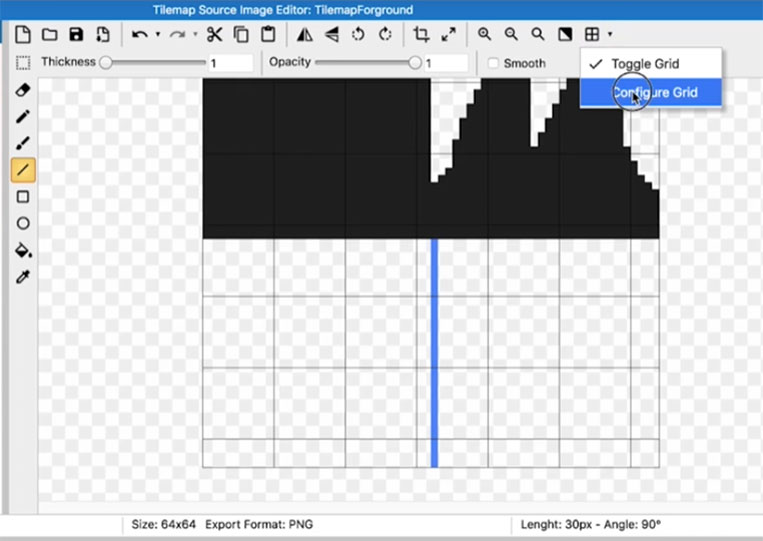Cut selection with scissors icon
This screenshot has height=541, width=763.
(215, 35)
